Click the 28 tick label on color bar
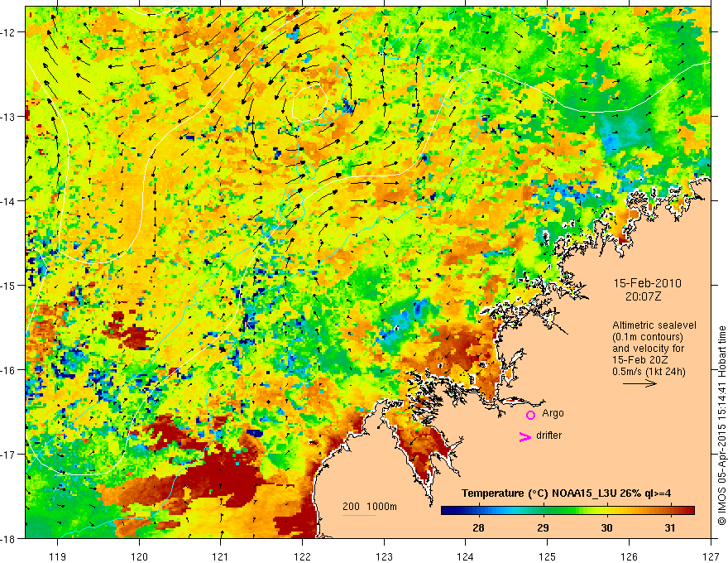The image size is (728, 563). coord(478,527)
